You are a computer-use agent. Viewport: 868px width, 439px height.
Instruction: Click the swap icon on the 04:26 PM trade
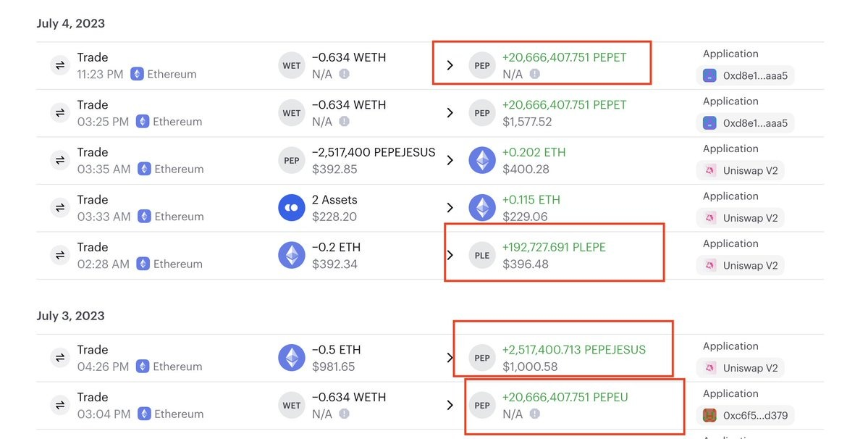click(x=59, y=358)
